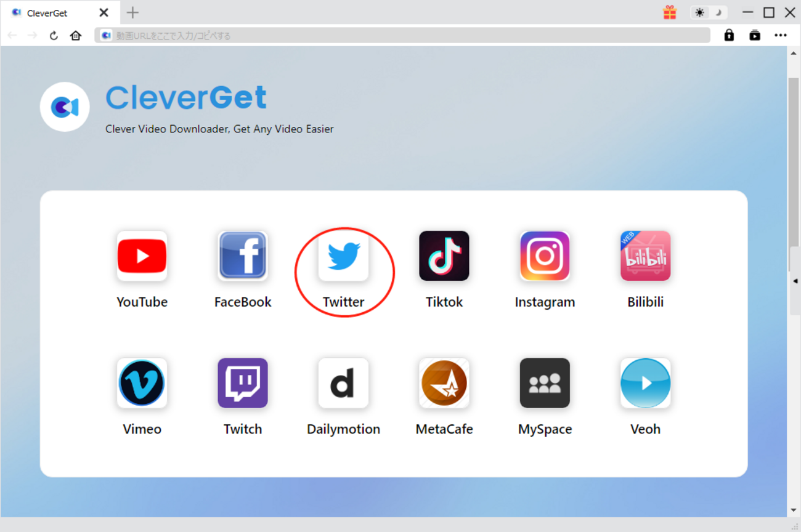
Task: Open the Twitter bird icon
Action: click(343, 256)
